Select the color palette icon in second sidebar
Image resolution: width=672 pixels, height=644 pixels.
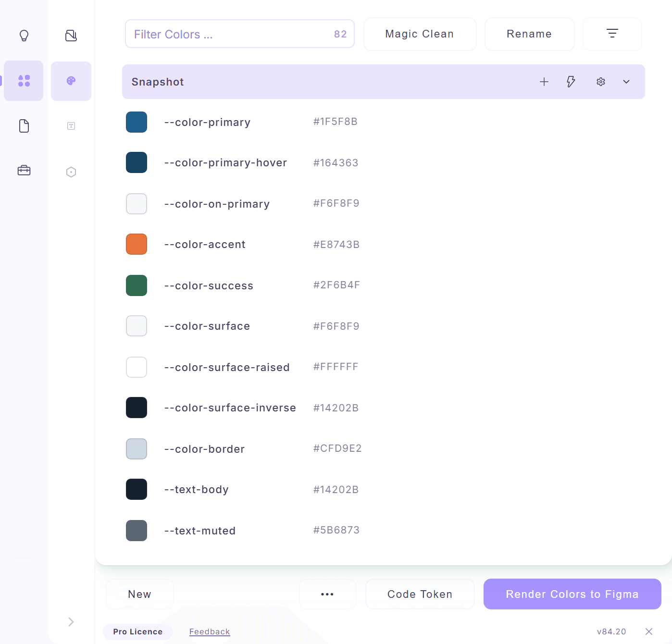coord(71,81)
